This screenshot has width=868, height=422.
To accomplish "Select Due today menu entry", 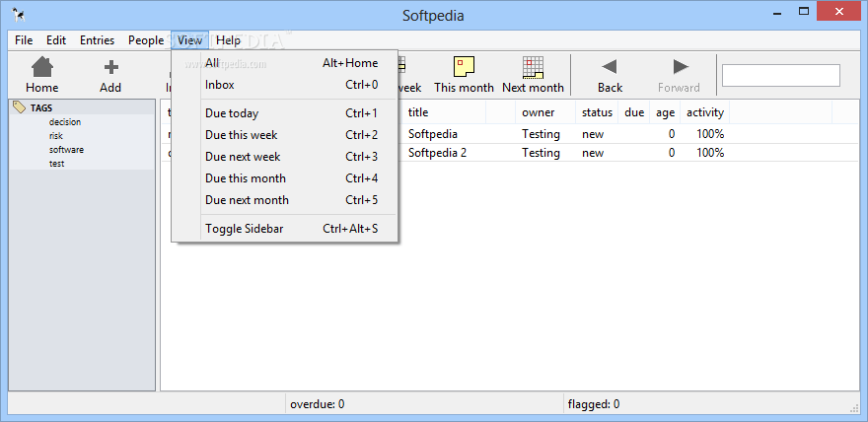I will 284,113.
